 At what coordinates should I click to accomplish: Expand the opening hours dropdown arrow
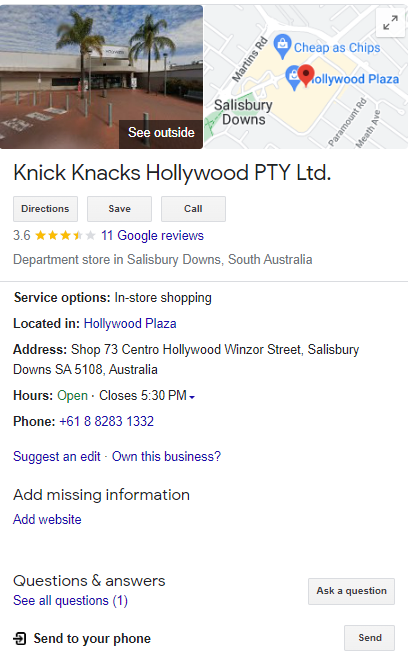coord(192,397)
